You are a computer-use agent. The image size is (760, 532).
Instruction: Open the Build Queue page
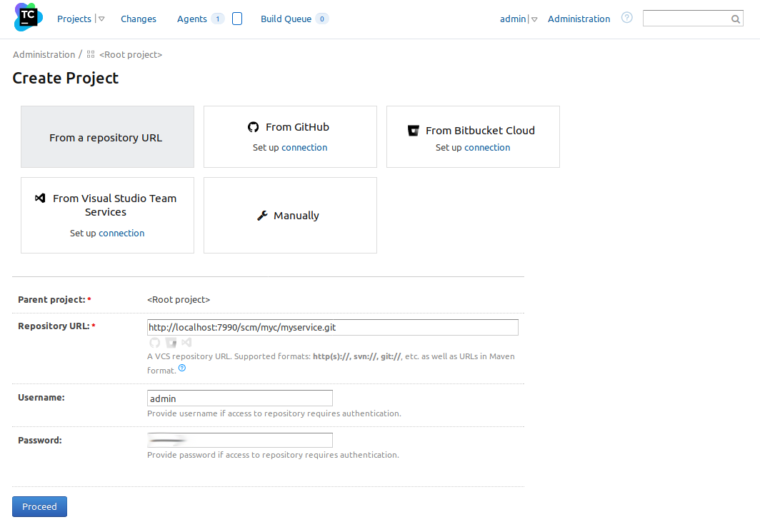click(x=286, y=19)
